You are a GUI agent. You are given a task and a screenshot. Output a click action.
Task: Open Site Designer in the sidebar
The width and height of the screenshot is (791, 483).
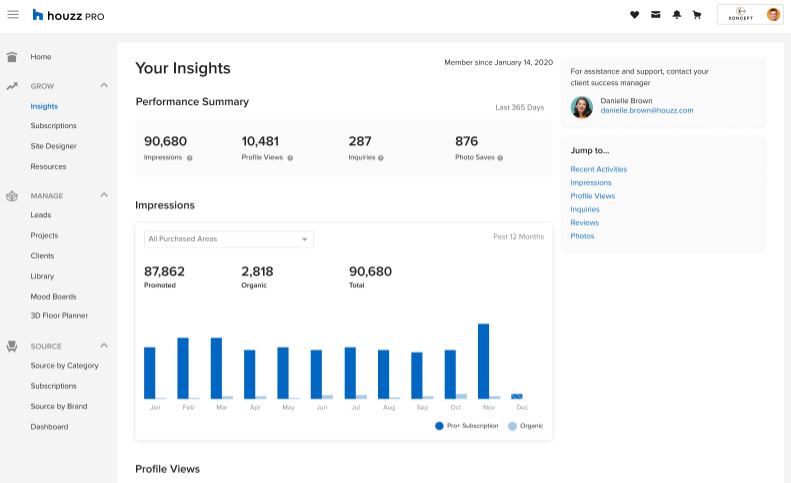tap(53, 146)
